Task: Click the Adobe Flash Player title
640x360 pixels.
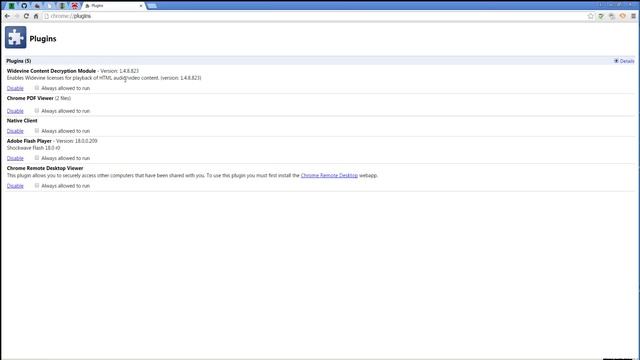Action: [x=29, y=141]
